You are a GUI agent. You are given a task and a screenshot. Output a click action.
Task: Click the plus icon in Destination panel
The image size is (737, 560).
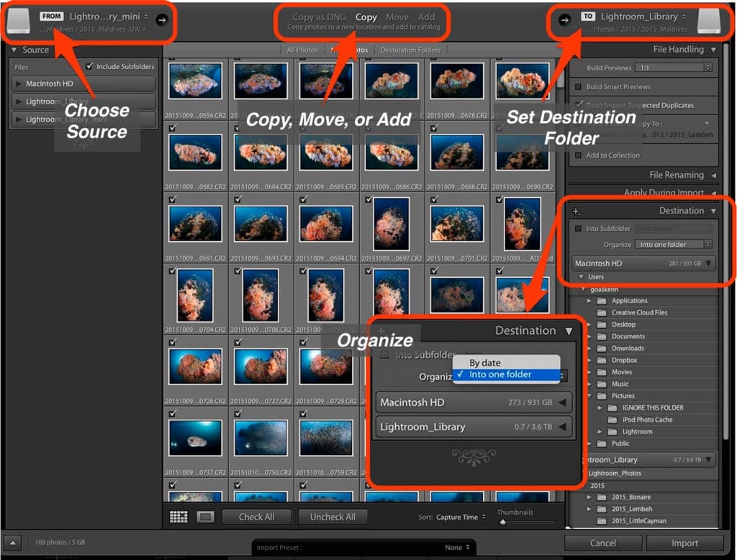click(577, 212)
